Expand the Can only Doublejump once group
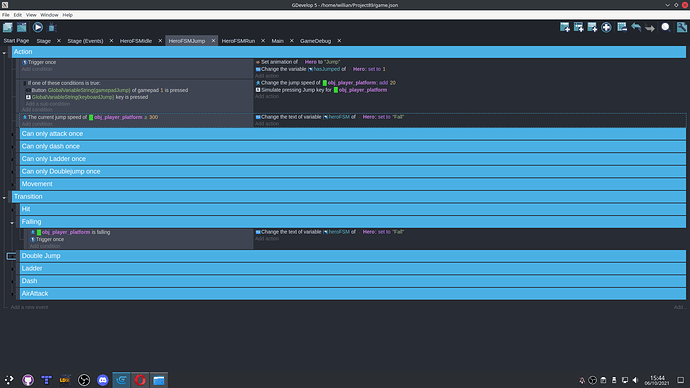The height and width of the screenshot is (388, 690). point(12,172)
